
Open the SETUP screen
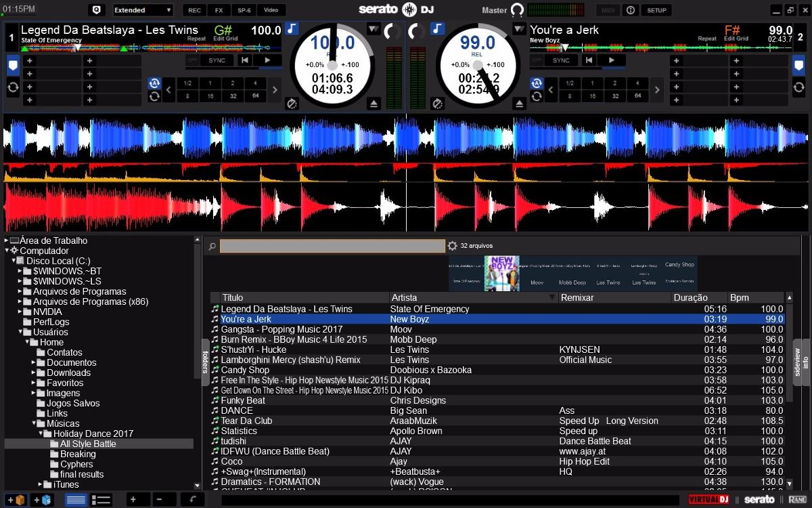pyautogui.click(x=656, y=10)
